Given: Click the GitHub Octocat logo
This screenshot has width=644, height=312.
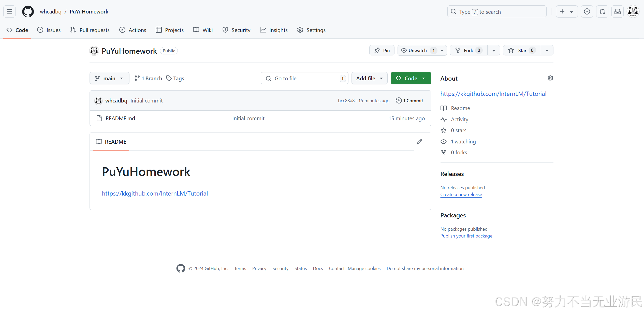Looking at the screenshot, I should 28,11.
